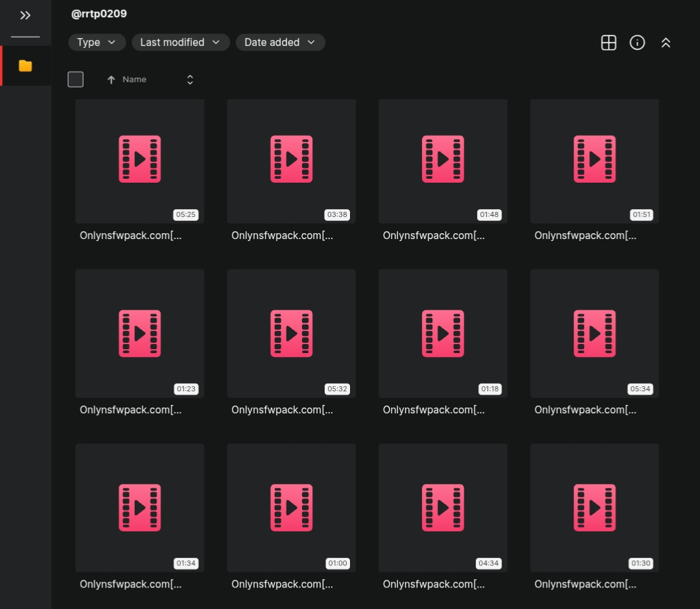Viewport: 700px width, 609px height.
Task: Click file name under the 01:48 video
Action: 434,236
